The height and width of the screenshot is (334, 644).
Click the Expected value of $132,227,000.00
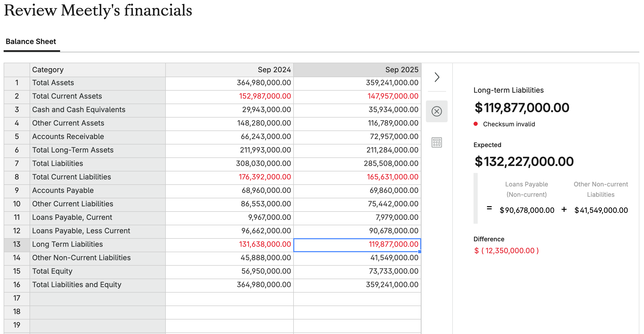(523, 162)
